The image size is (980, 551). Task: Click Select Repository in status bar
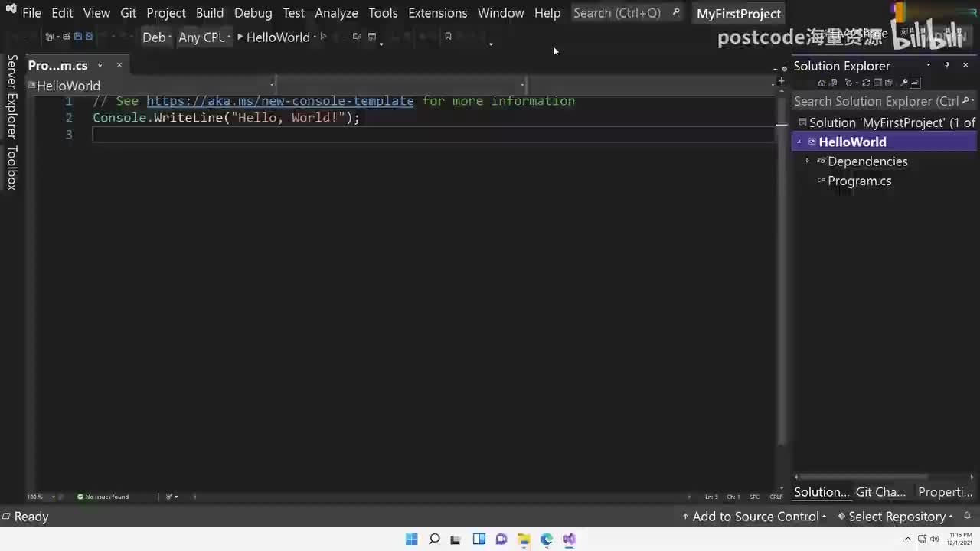[896, 517]
